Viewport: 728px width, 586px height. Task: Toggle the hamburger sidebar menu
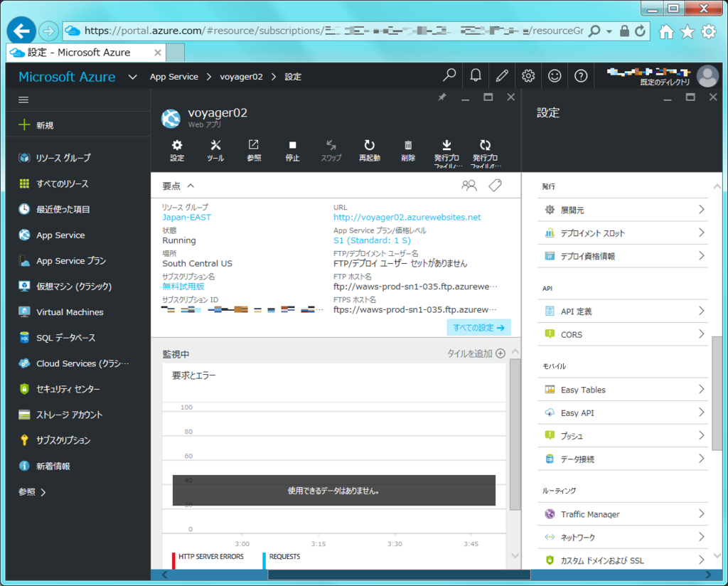click(x=23, y=100)
